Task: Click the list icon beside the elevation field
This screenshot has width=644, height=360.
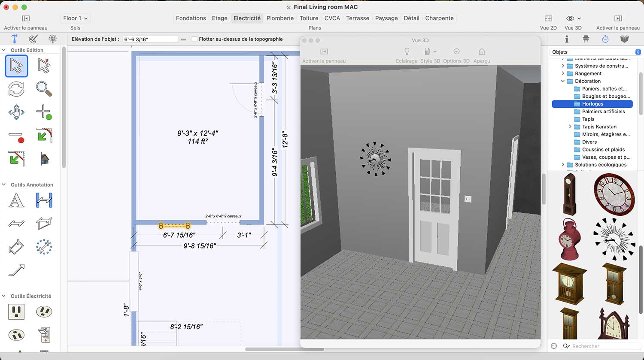Action: tap(183, 39)
